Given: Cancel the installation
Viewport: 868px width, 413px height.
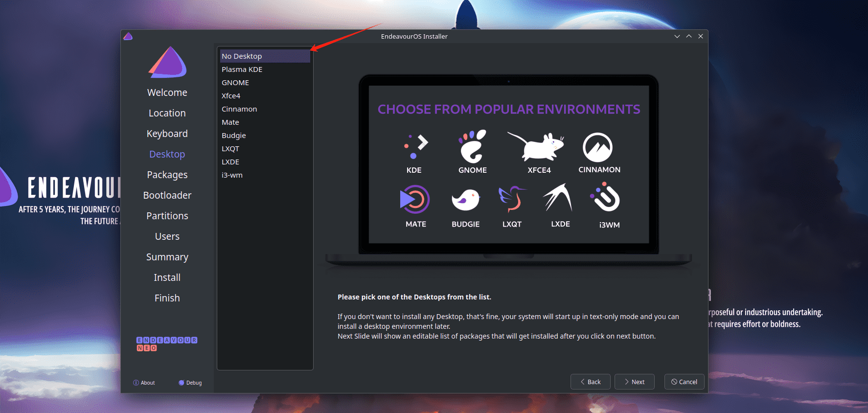Looking at the screenshot, I should [x=685, y=382].
